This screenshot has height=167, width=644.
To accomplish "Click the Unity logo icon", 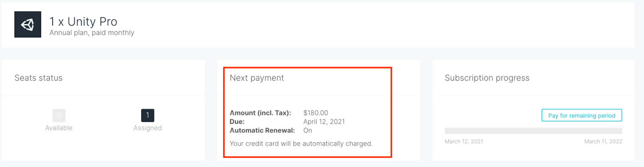I will 28,25.
